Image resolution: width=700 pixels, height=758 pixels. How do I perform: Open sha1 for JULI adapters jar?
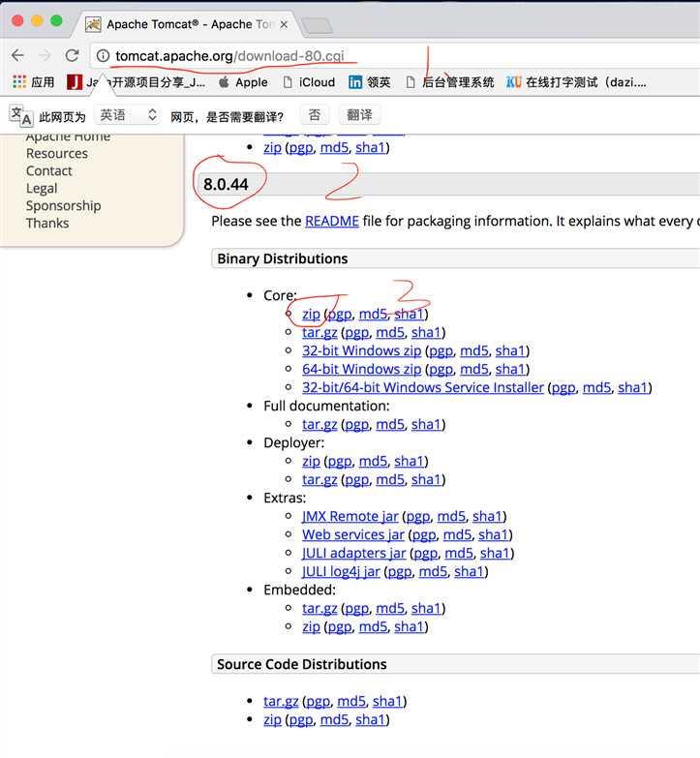495,553
